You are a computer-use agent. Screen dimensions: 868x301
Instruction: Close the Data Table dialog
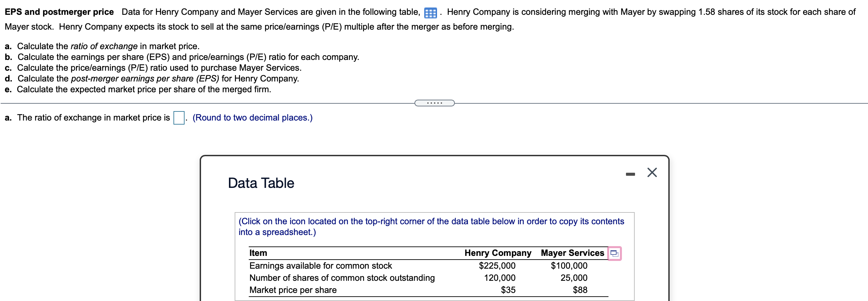click(x=652, y=172)
